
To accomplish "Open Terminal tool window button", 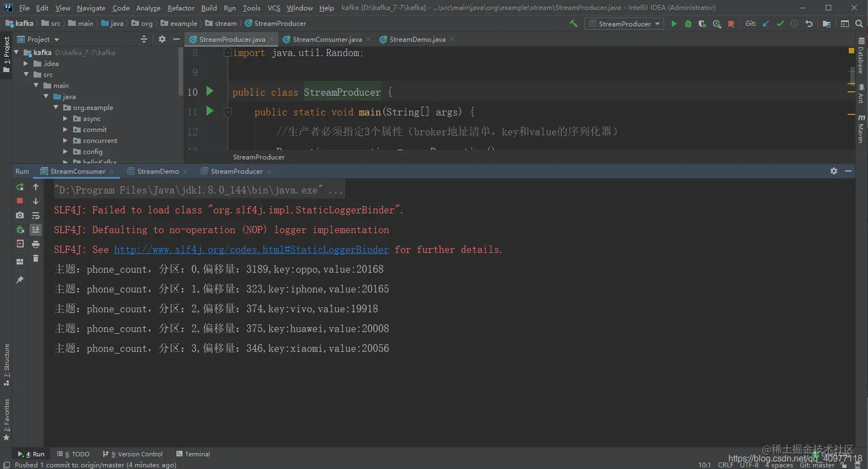I will point(193,454).
